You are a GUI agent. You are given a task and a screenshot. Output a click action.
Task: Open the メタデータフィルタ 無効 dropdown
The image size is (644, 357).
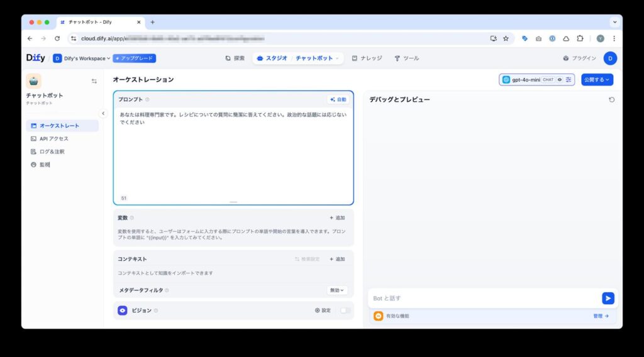(337, 290)
